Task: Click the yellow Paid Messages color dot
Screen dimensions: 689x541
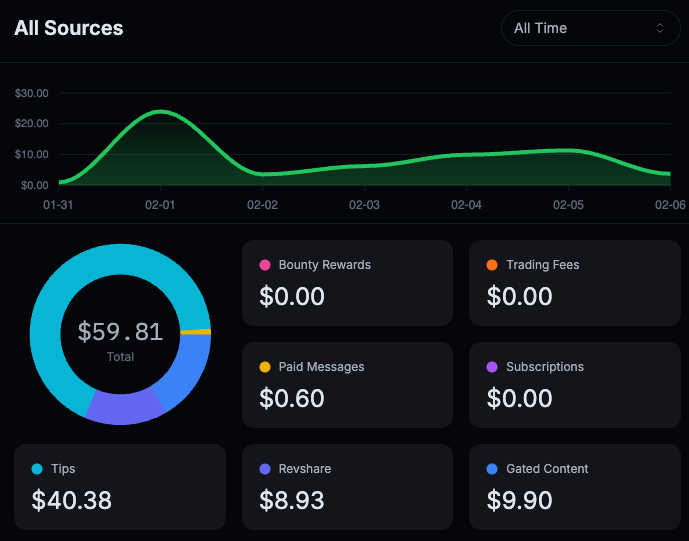Action: pos(265,367)
